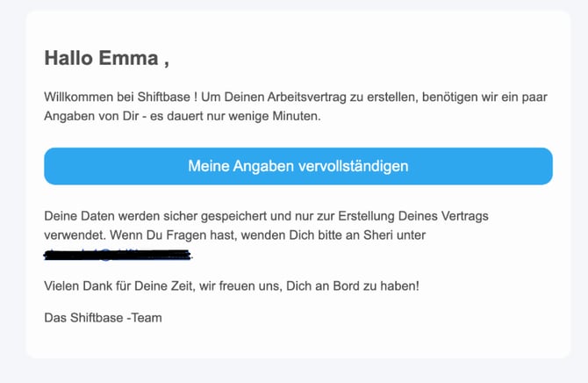Click the line starting 'Deine Daten werden sicher'
This screenshot has width=588, height=383.
click(266, 216)
